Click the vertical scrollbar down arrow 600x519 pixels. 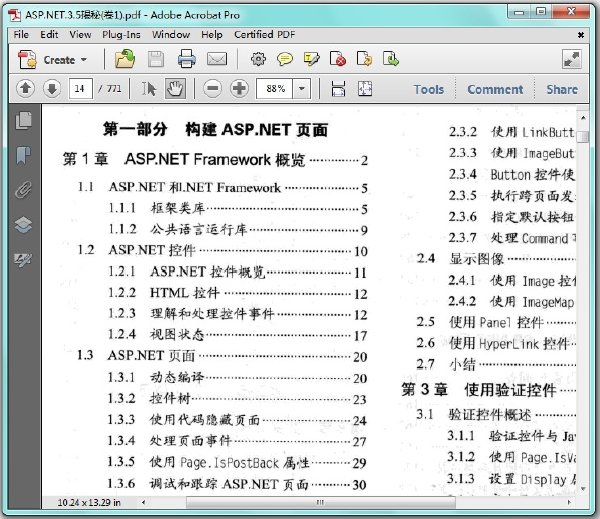coord(583,489)
